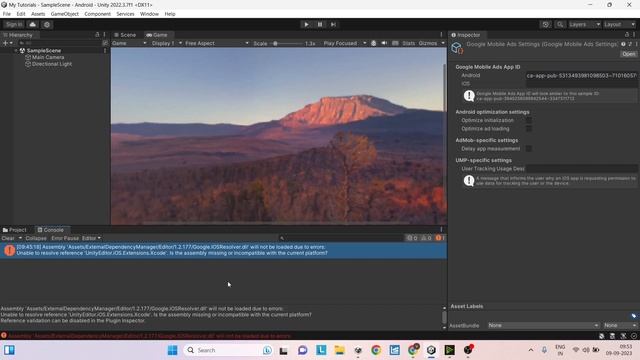Image resolution: width=640 pixels, height=360 pixels.
Task: Enable the Optimize ad loading checkbox
Action: point(529,129)
